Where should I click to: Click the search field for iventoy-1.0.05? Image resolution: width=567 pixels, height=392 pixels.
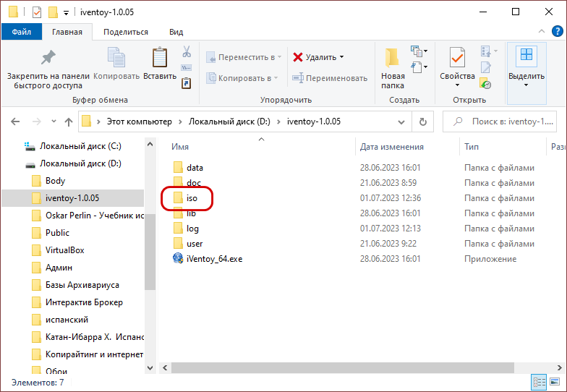pyautogui.click(x=499, y=122)
